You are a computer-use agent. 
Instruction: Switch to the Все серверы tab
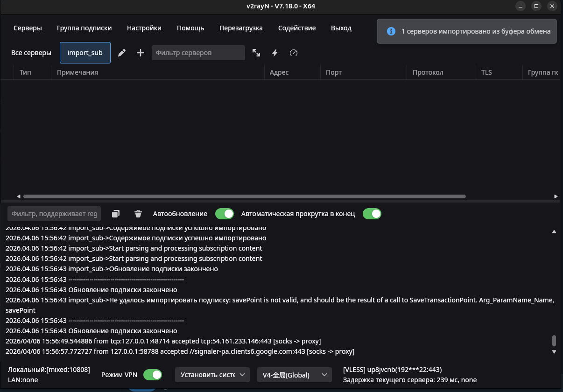tap(31, 53)
